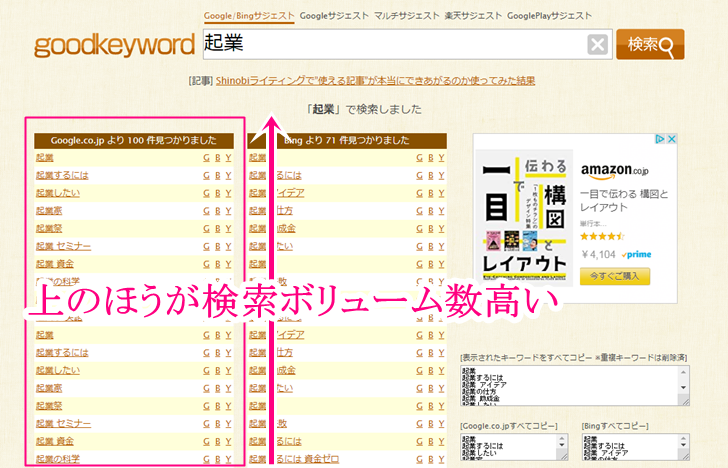Screen dimensions: 728x468
Task: Click G in the 資金ゼロ row
Action: pyautogui.click(x=419, y=459)
